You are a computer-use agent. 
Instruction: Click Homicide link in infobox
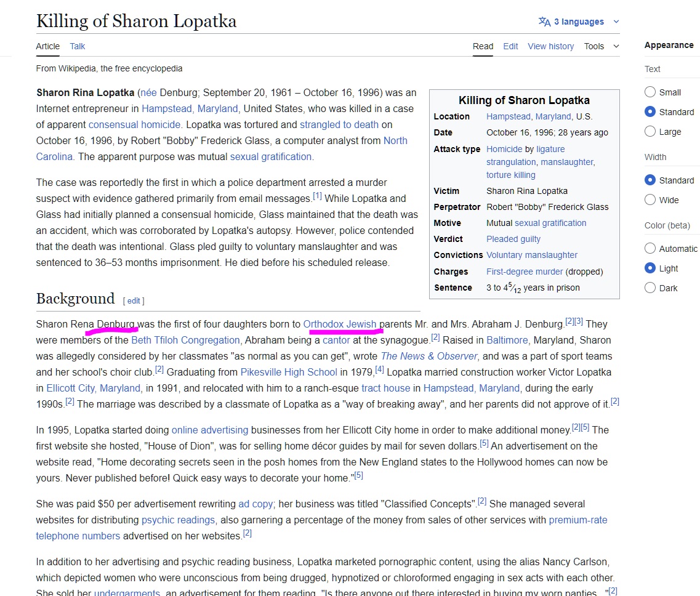click(504, 149)
